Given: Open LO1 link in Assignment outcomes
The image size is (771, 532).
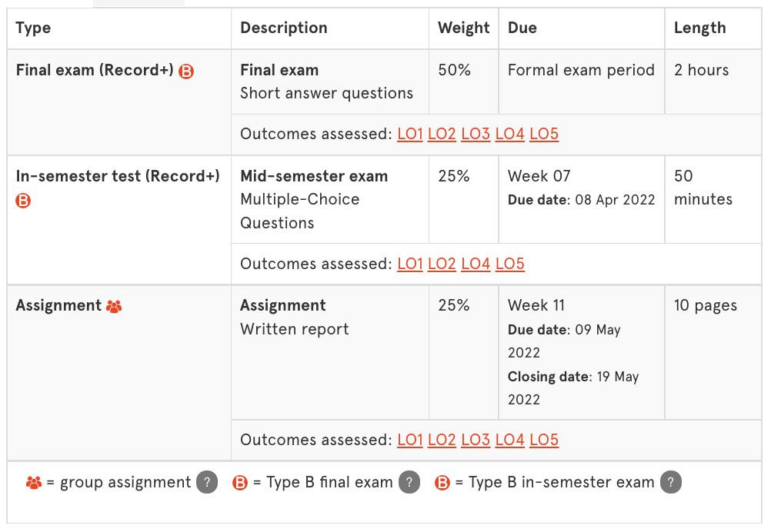Looking at the screenshot, I should point(410,440).
